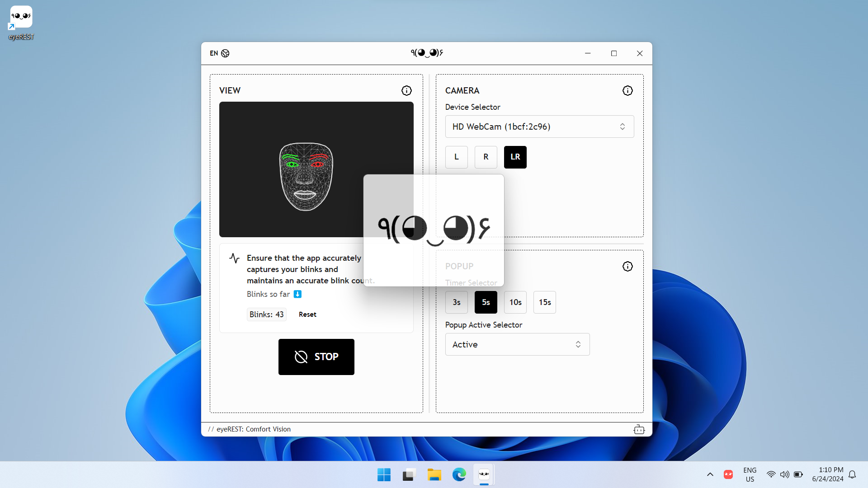Screen dimensions: 868x488
Task: Show hidden tray icons chevron
Action: point(710,474)
